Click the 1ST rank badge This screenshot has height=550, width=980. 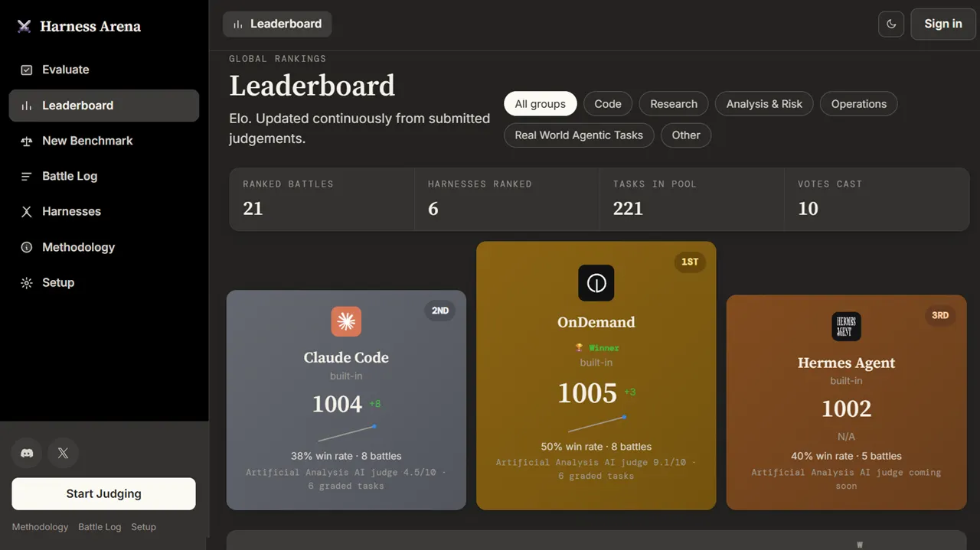[690, 262]
